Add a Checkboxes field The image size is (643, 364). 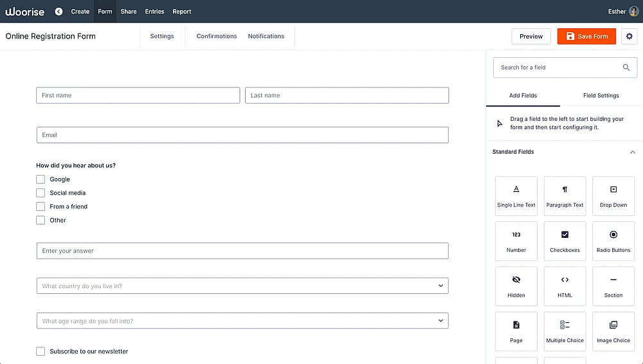565,241
